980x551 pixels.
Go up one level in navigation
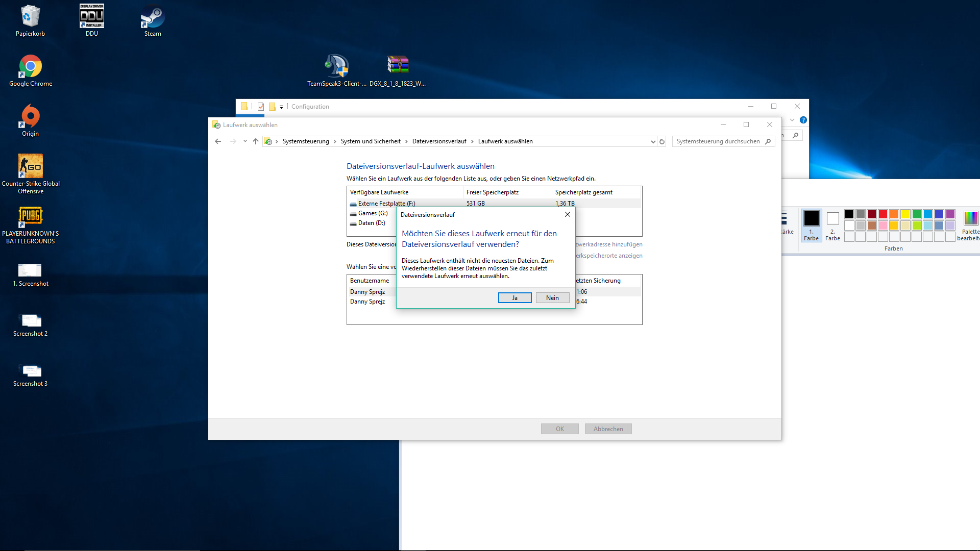[256, 141]
